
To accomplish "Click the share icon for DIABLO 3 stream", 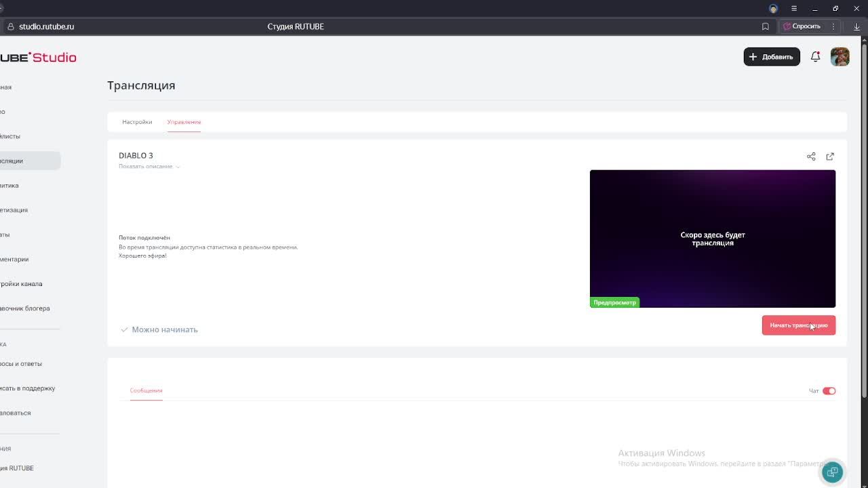I will [811, 157].
